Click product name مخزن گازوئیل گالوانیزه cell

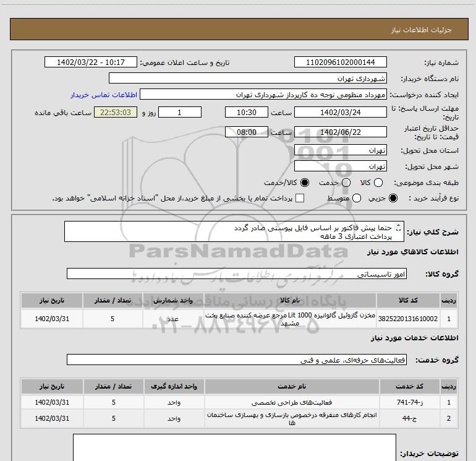point(290,319)
